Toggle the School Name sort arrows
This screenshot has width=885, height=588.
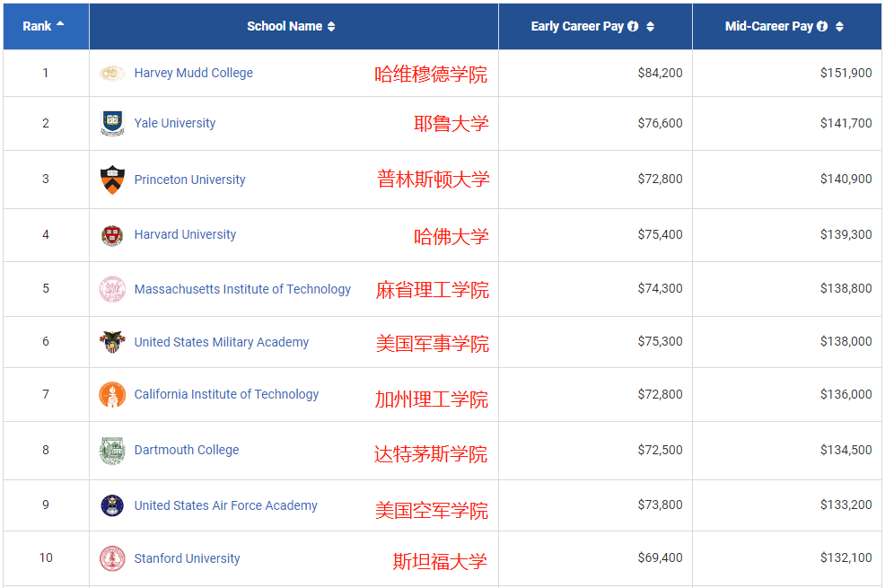[331, 26]
